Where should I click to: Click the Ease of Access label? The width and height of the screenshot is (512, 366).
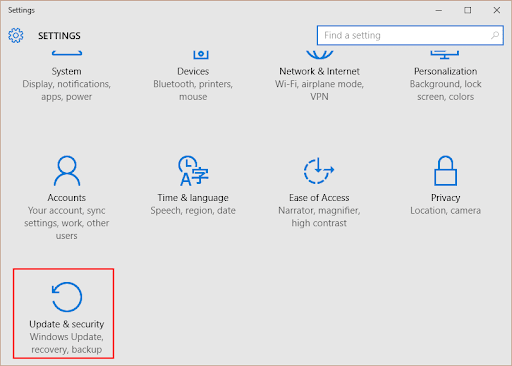click(x=319, y=198)
